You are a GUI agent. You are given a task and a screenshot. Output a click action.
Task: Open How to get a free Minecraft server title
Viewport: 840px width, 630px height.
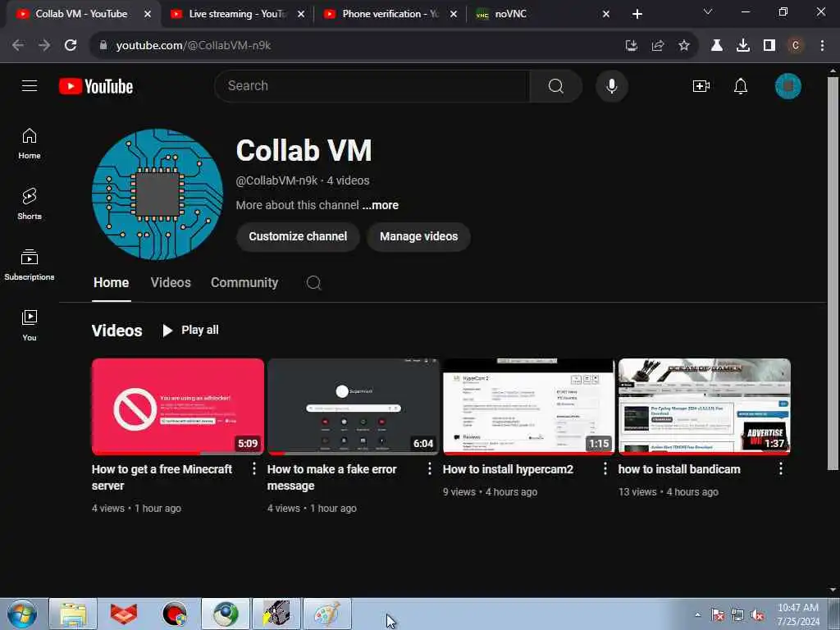(x=162, y=477)
